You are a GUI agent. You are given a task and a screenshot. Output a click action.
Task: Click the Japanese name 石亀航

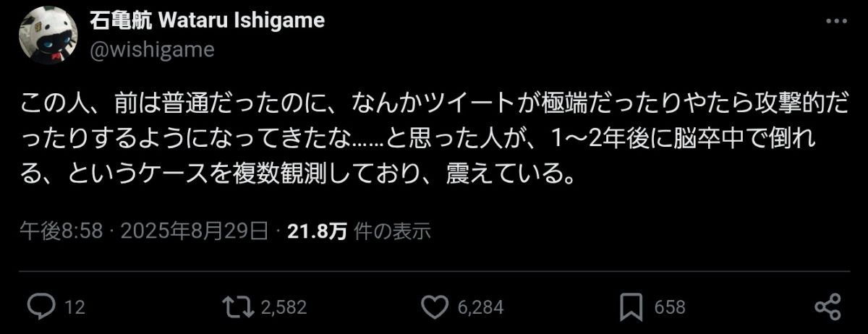[x=120, y=21]
